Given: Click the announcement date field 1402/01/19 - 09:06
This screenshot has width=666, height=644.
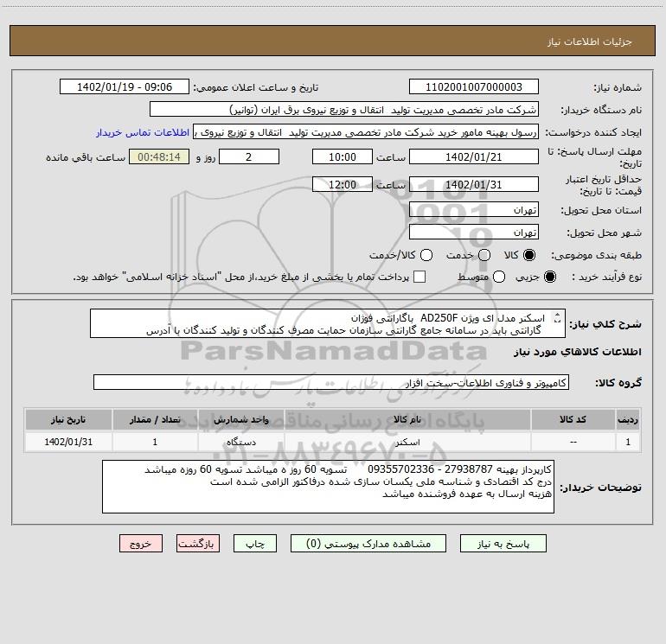Looking at the screenshot, I should (125, 87).
